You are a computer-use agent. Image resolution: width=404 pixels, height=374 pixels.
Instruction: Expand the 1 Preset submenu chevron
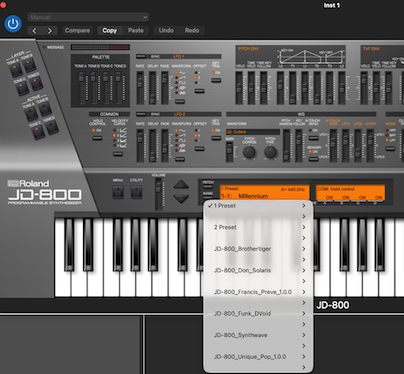(304, 206)
